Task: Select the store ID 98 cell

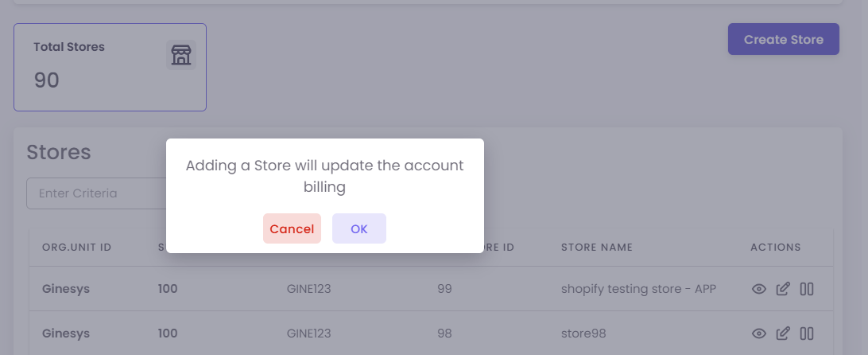Action: click(x=444, y=333)
